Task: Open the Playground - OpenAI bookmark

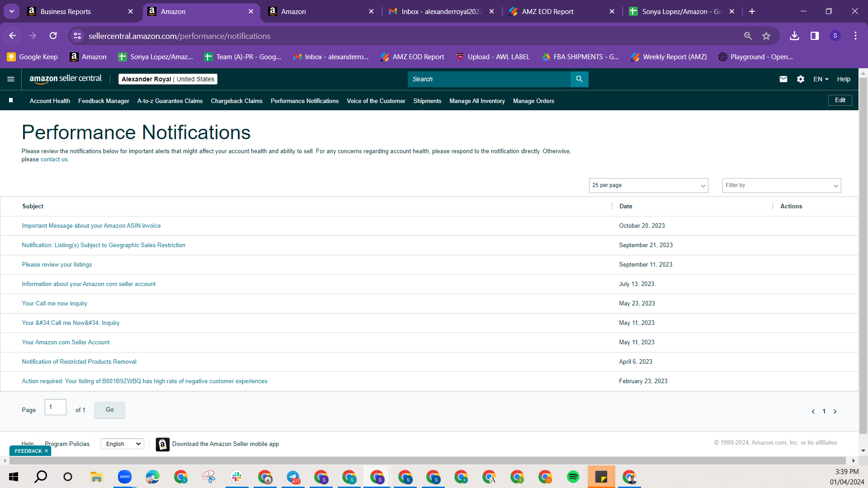Action: tap(756, 57)
